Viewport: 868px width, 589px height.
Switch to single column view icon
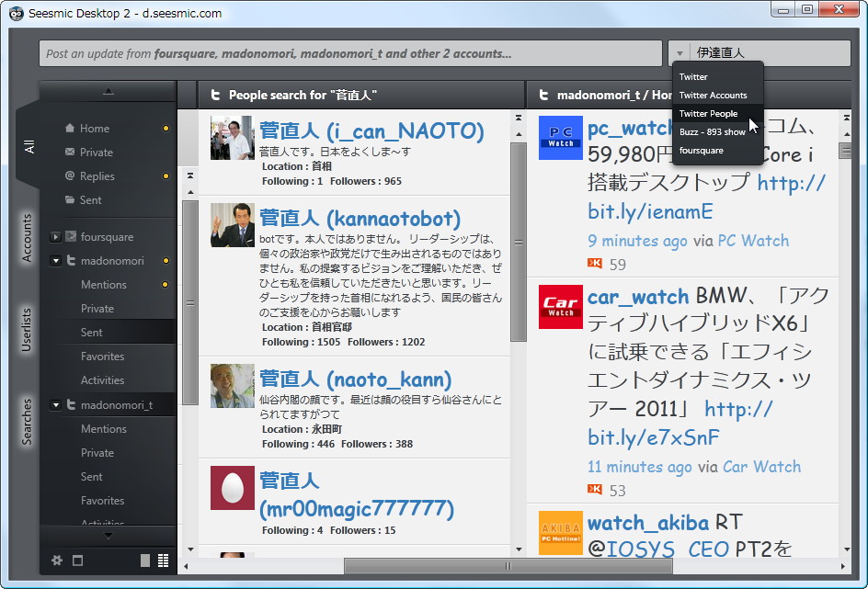click(x=145, y=561)
